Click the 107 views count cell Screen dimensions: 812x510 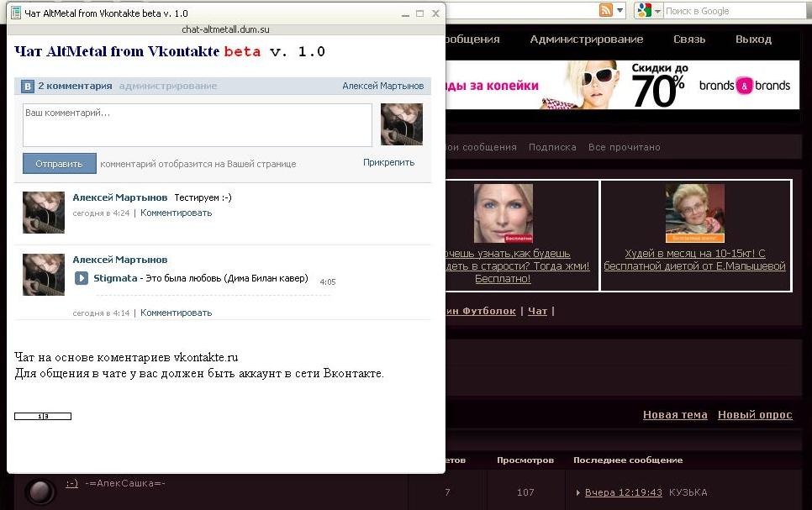525,492
